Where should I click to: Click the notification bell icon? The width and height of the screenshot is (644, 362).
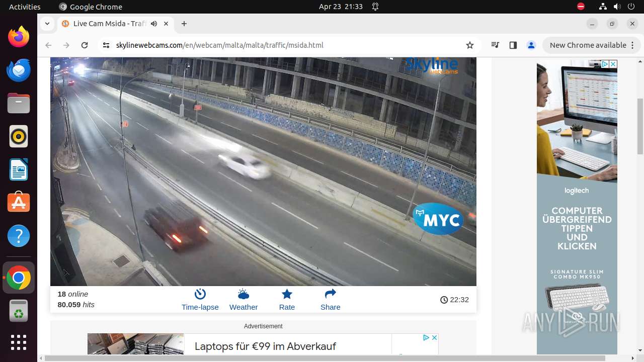[375, 7]
